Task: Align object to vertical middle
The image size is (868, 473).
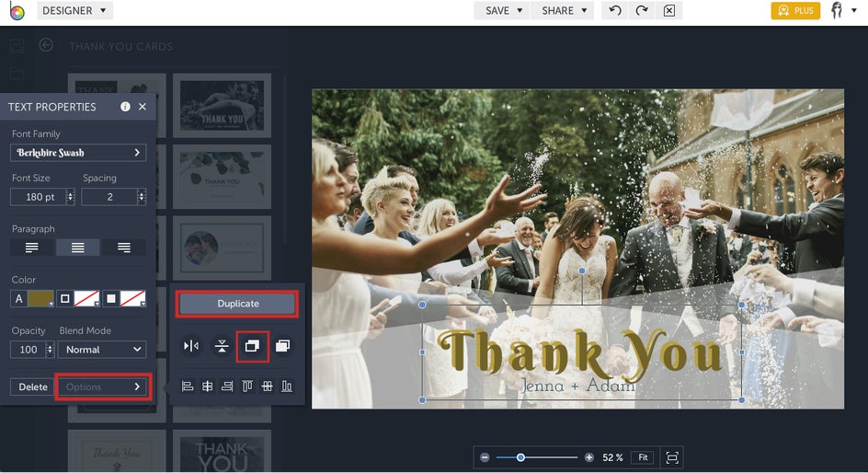Action: pyautogui.click(x=267, y=386)
